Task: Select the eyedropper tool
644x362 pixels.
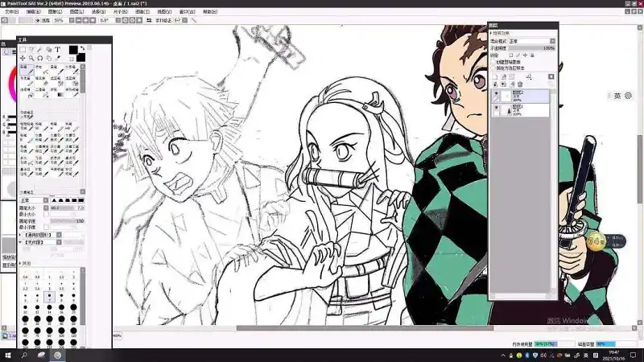Action: point(57,58)
